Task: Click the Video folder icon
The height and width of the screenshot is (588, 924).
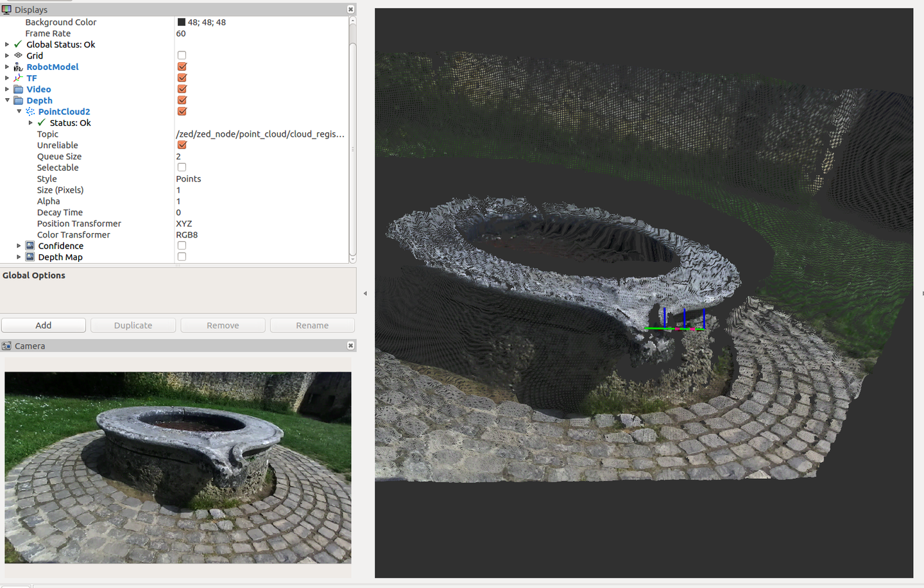Action: click(x=18, y=89)
